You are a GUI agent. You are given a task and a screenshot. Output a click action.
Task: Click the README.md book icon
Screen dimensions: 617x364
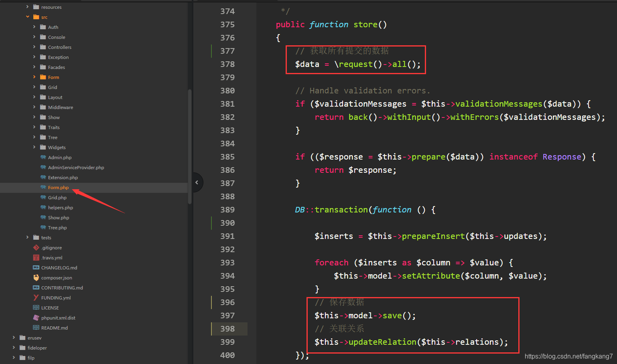(x=36, y=328)
